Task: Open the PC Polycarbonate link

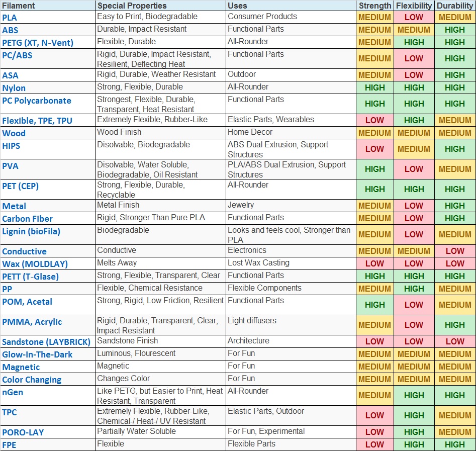Action: [x=37, y=101]
